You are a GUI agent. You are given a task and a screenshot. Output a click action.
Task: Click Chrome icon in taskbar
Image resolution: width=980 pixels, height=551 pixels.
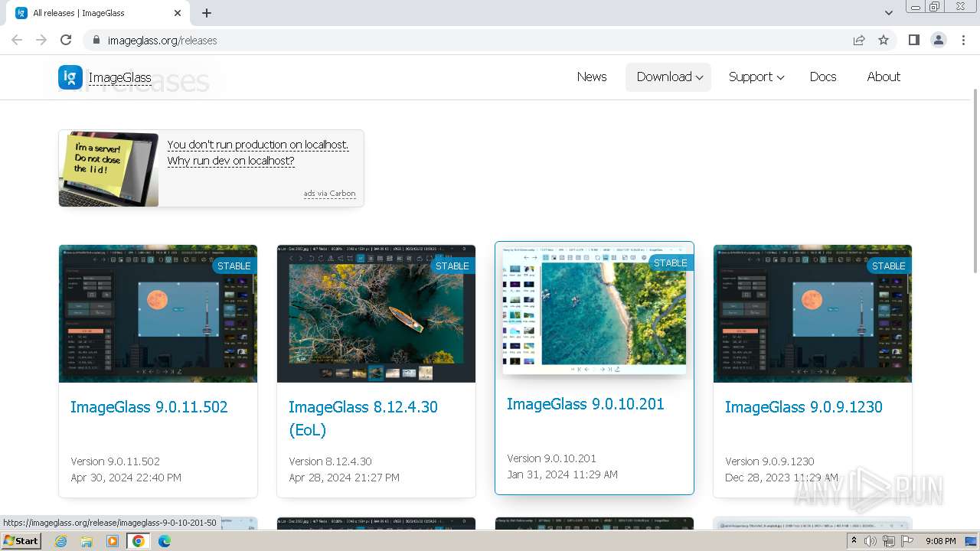point(139,541)
